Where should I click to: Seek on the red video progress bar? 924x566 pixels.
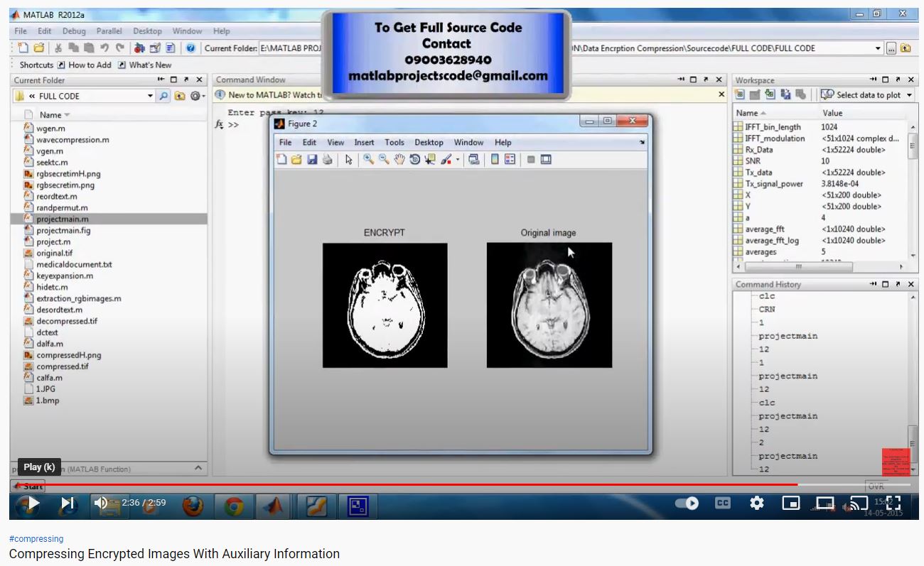[426, 484]
